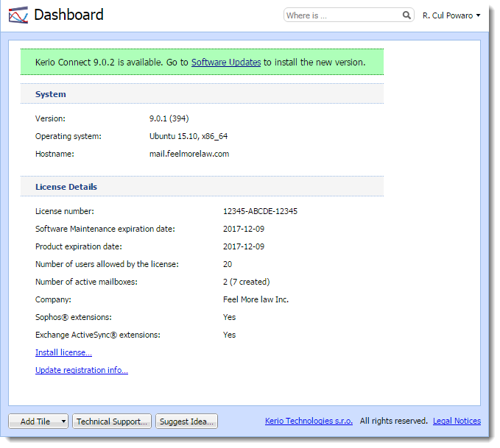Click the Install license... link

coord(63,352)
